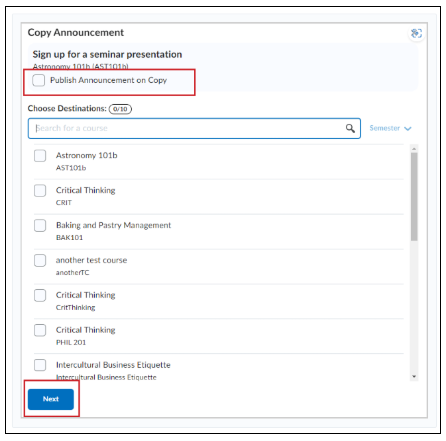Check Critical Thinking PHIL 201 box
The width and height of the screenshot is (446, 441).
(40, 330)
